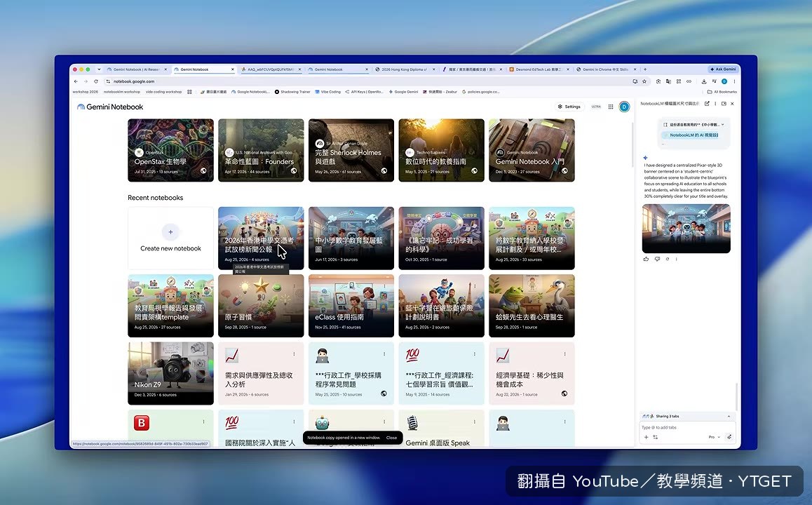Open the All Bookmarks folder
Image resolution: width=812 pixels, height=505 pixels.
coord(722,92)
